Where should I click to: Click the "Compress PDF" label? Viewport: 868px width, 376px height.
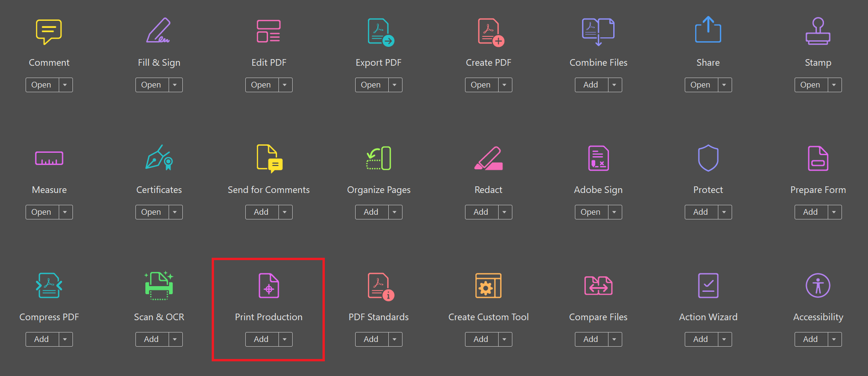click(x=49, y=317)
